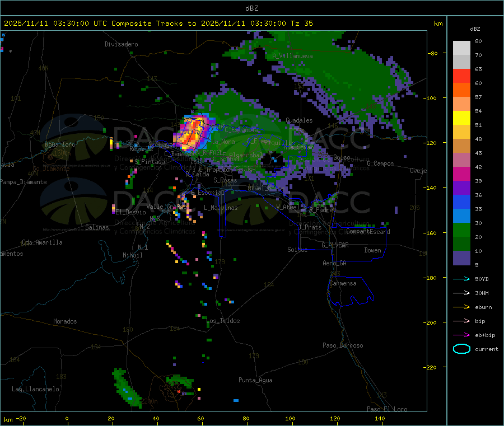Click the 'dBZ' title at the top
504x426 pixels.
coord(251,8)
